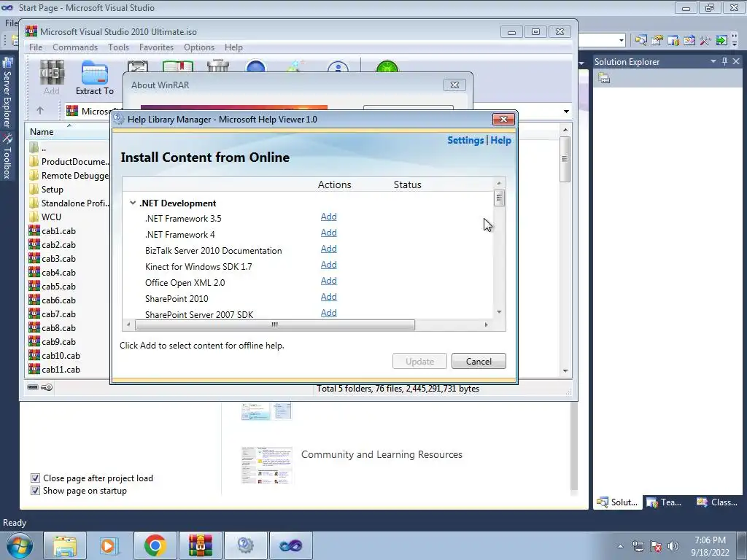
Task: Click the network icon in system tray
Action: tap(638, 546)
